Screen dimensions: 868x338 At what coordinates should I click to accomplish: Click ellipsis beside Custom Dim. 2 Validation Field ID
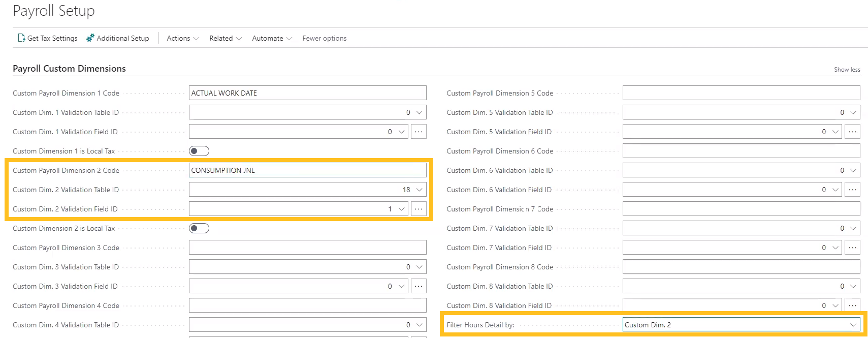pyautogui.click(x=419, y=209)
